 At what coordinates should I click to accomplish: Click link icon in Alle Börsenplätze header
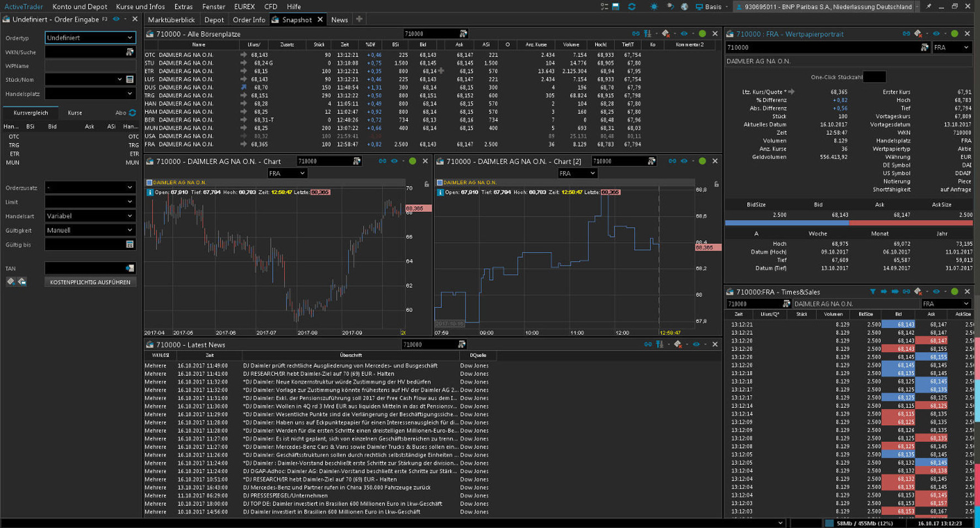coord(636,34)
